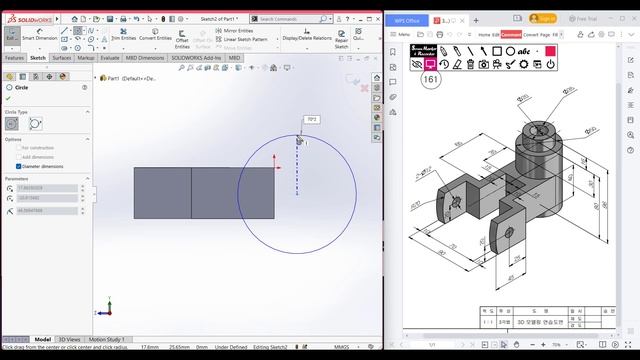Click the X center coordinate field
The image size is (640, 360).
pos(47,188)
